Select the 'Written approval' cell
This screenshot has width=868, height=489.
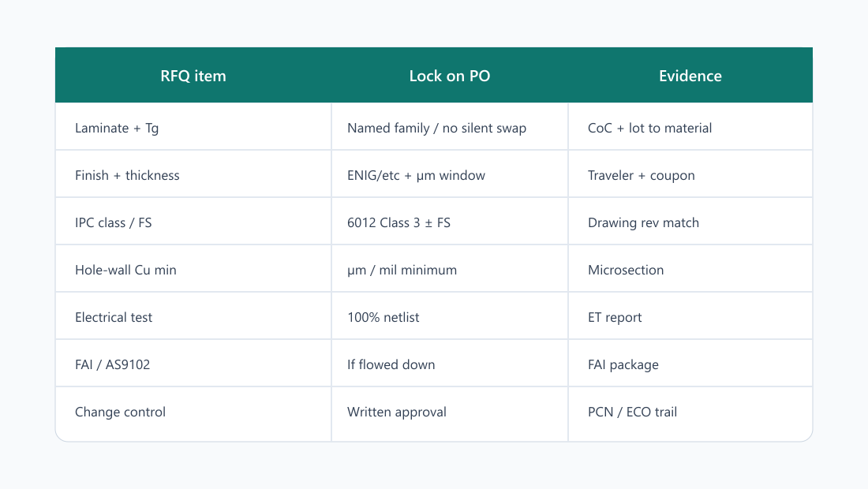click(x=450, y=414)
